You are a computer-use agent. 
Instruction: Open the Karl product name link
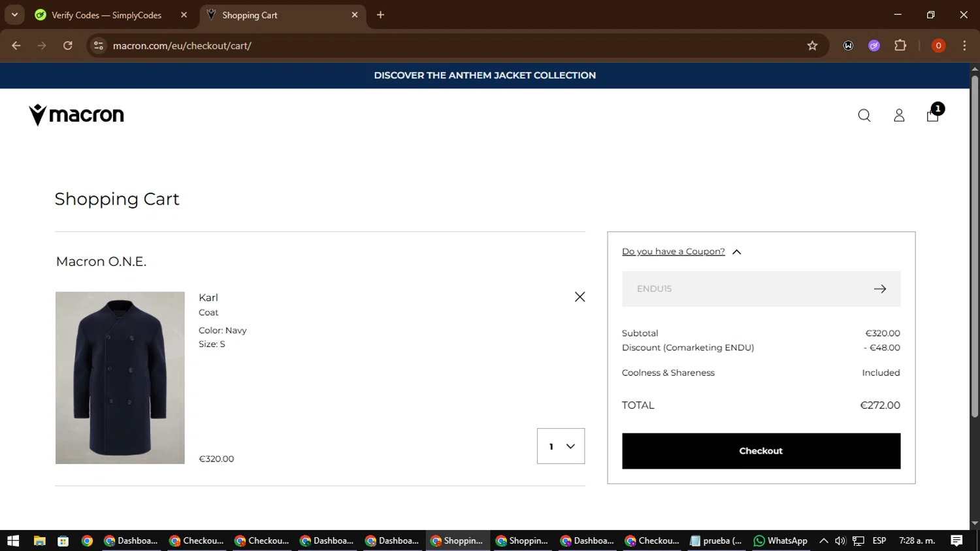point(208,297)
